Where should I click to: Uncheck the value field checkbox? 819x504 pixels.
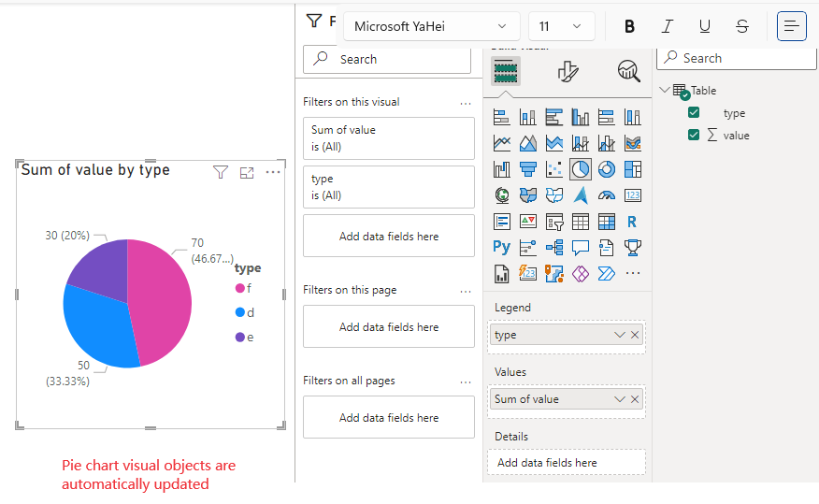coord(694,135)
